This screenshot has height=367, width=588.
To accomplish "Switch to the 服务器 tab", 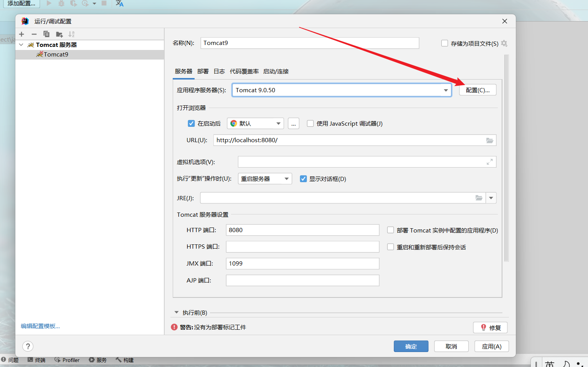I will [183, 71].
